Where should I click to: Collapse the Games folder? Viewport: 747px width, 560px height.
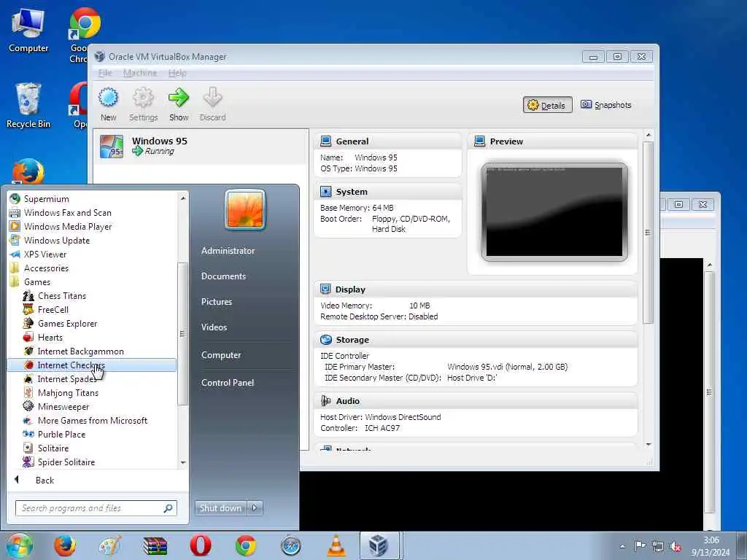[93, 282]
